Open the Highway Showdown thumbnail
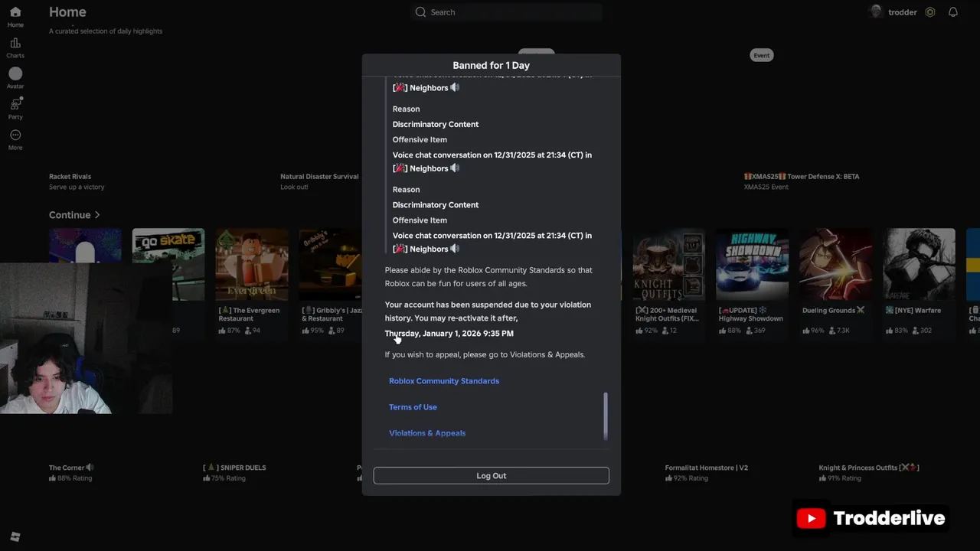 (752, 264)
